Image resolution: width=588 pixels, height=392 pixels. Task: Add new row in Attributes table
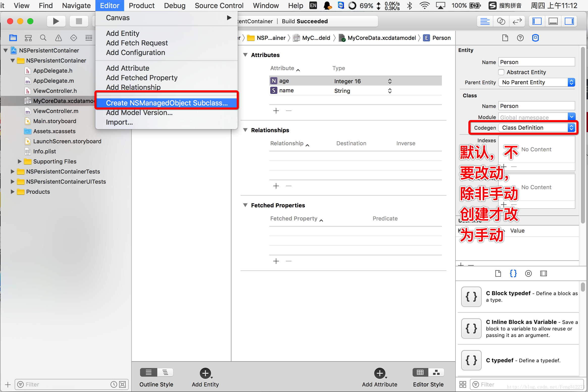click(x=276, y=111)
